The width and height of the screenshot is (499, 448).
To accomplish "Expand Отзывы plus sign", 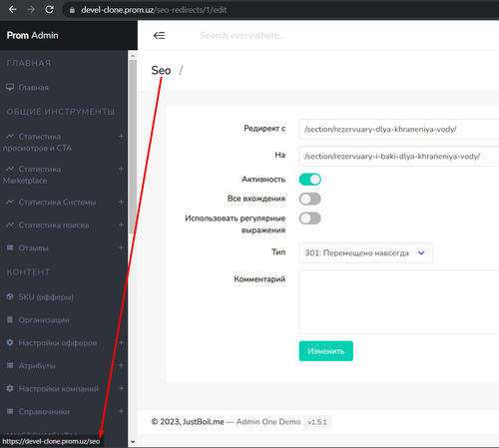I will pyautogui.click(x=121, y=247).
